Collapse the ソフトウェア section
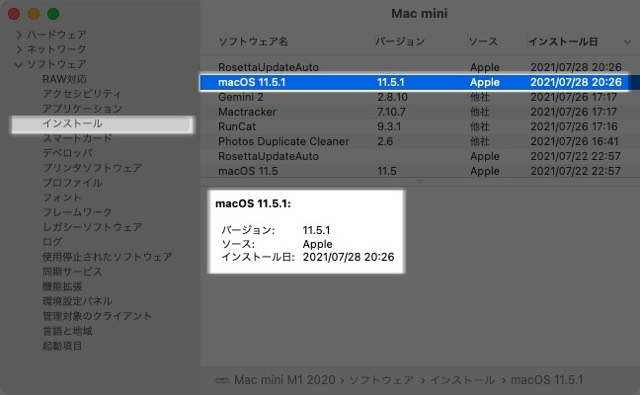Image resolution: width=640 pixels, height=395 pixels. click(x=18, y=64)
